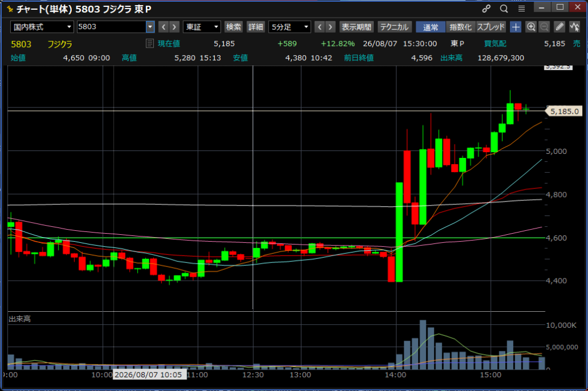
Task: Click the 4,400 price axis label
Action: pos(556,280)
